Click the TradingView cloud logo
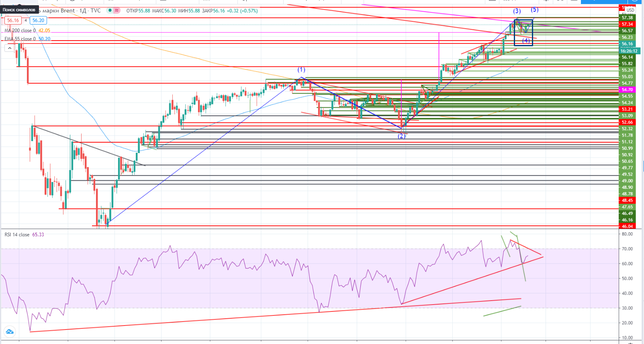The height and width of the screenshot is (344, 644). tap(10, 332)
